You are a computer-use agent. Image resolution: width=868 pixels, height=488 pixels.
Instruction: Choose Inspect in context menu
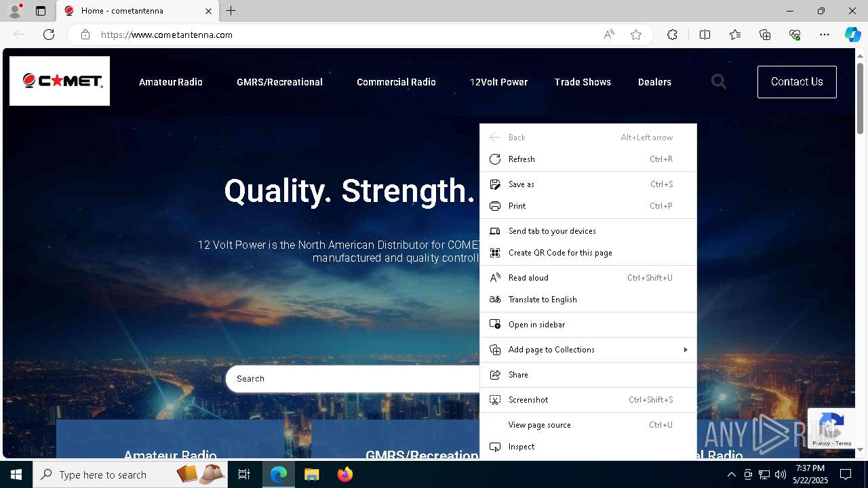click(588, 447)
